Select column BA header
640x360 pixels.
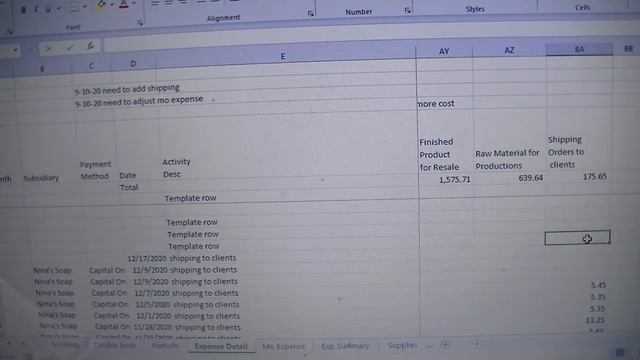click(579, 49)
